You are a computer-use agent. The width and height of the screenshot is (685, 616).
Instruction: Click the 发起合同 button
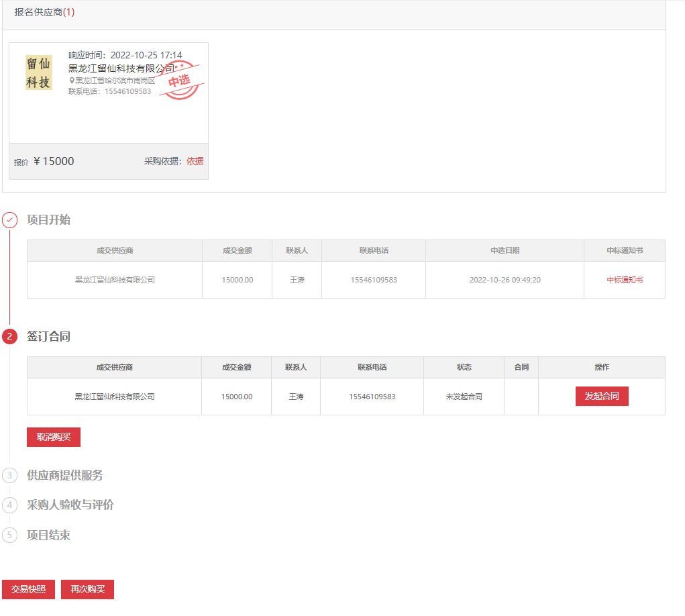(601, 396)
